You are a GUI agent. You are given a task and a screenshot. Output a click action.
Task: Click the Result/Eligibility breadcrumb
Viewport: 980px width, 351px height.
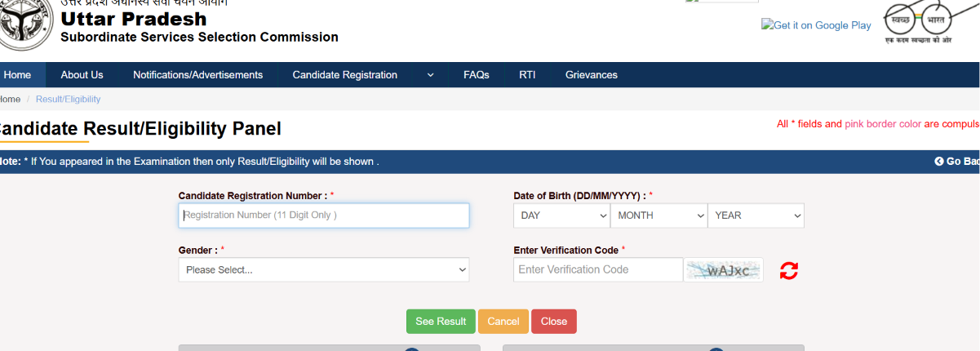(x=69, y=99)
